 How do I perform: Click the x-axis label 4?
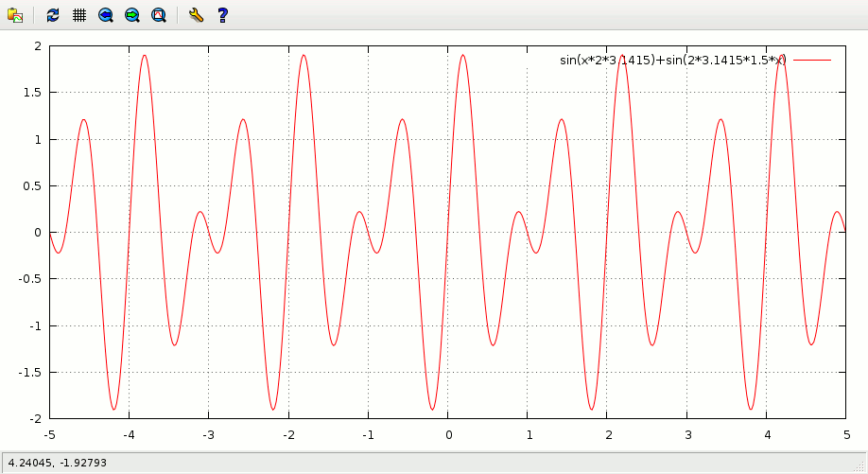point(768,435)
